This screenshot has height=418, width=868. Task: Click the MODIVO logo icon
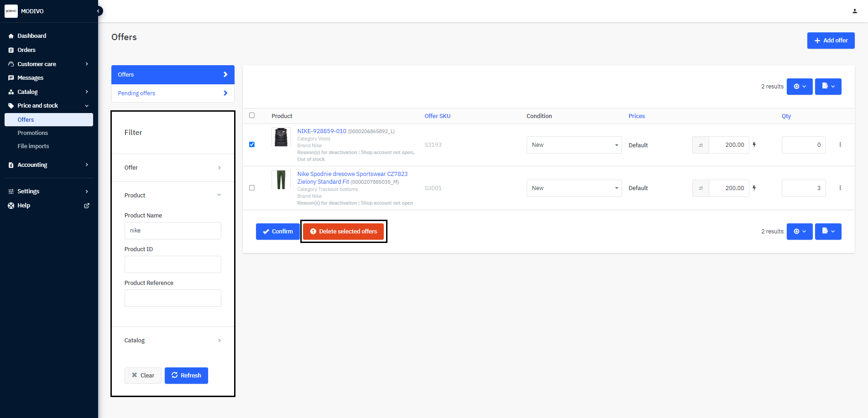[11, 11]
